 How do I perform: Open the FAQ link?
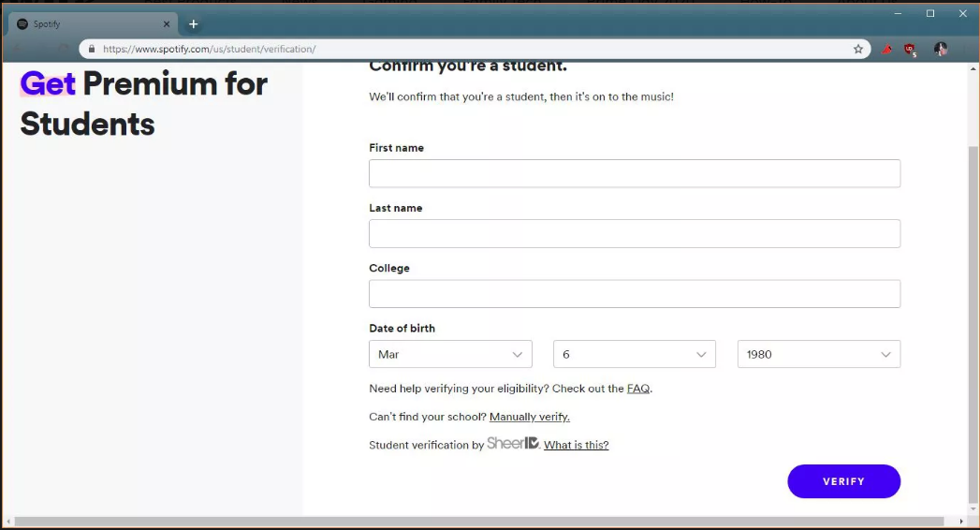click(x=638, y=388)
